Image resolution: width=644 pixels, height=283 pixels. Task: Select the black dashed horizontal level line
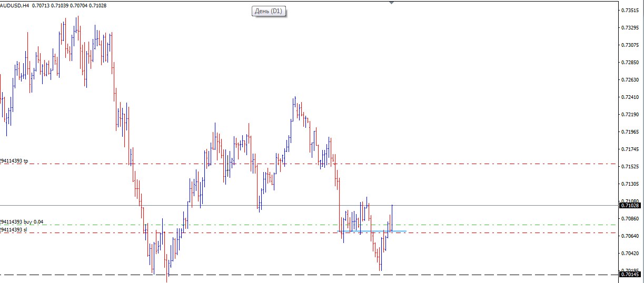click(308, 275)
